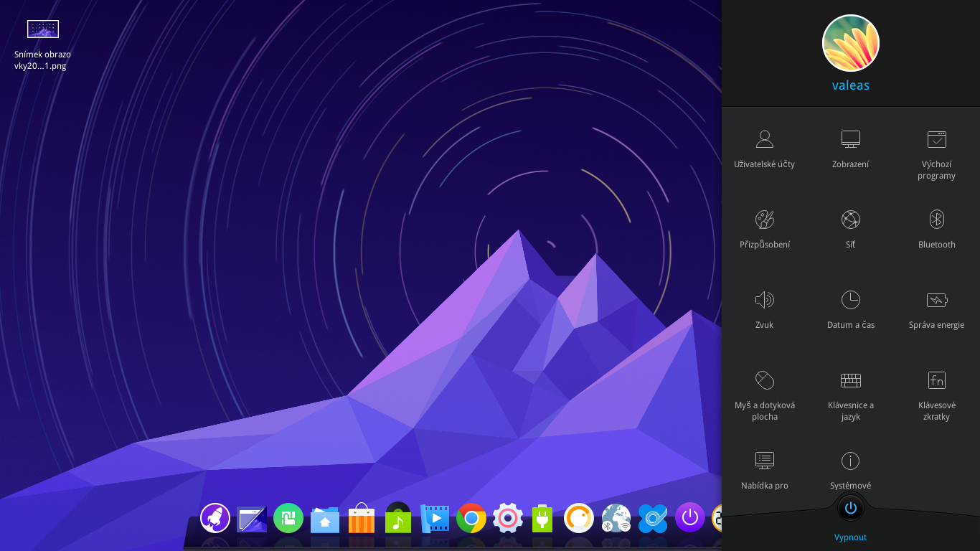Launch the Deepin Movie player from dock
Image resolution: width=980 pixels, height=551 pixels.
pos(435,518)
